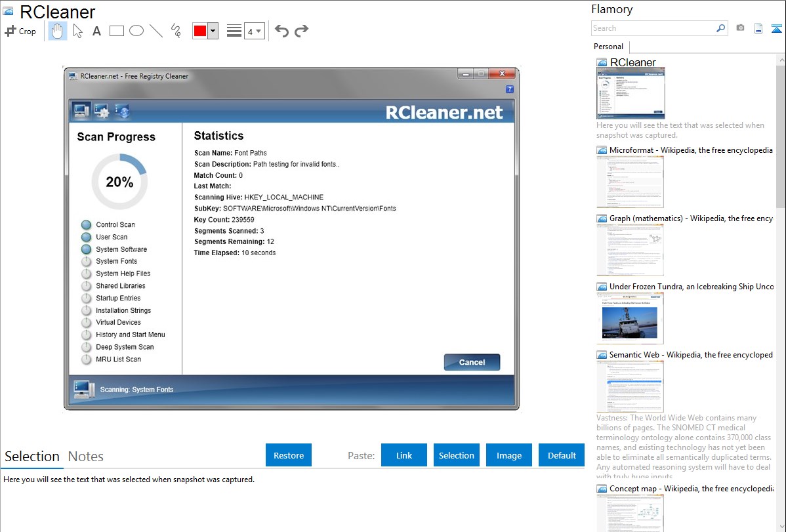Select the Personal tab
The width and height of the screenshot is (786, 532).
609,47
